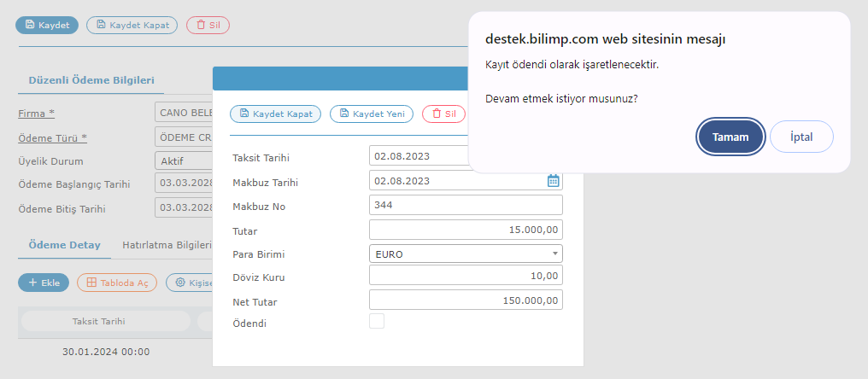Click the Makbuz No input field
The image size is (868, 379).
[466, 205]
